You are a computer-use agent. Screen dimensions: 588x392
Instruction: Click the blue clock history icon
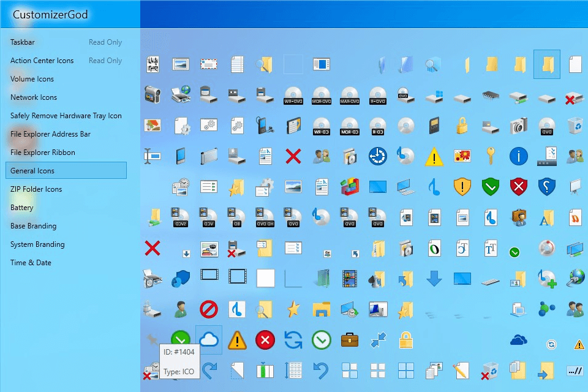[x=378, y=156]
